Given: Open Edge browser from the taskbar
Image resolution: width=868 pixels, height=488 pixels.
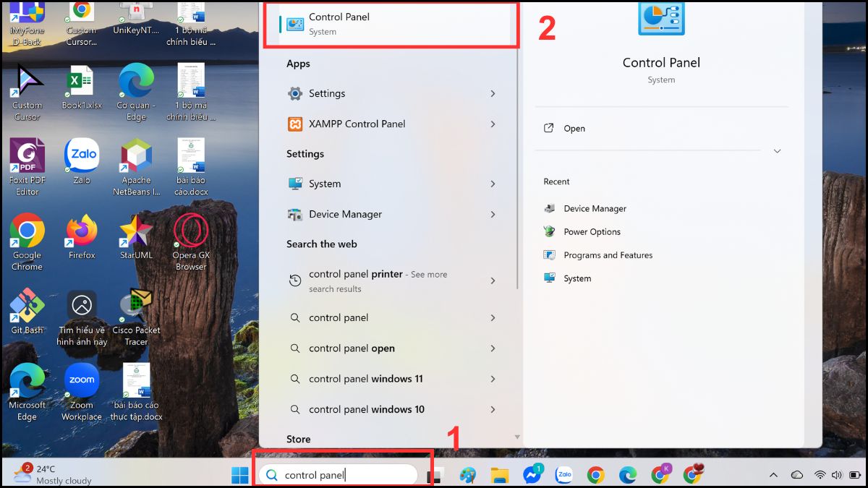Looking at the screenshot, I should [628, 475].
